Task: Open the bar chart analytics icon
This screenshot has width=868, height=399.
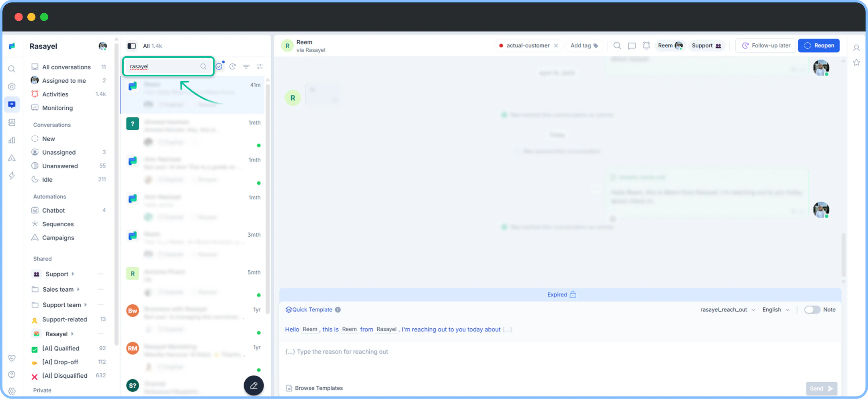Action: (x=12, y=140)
